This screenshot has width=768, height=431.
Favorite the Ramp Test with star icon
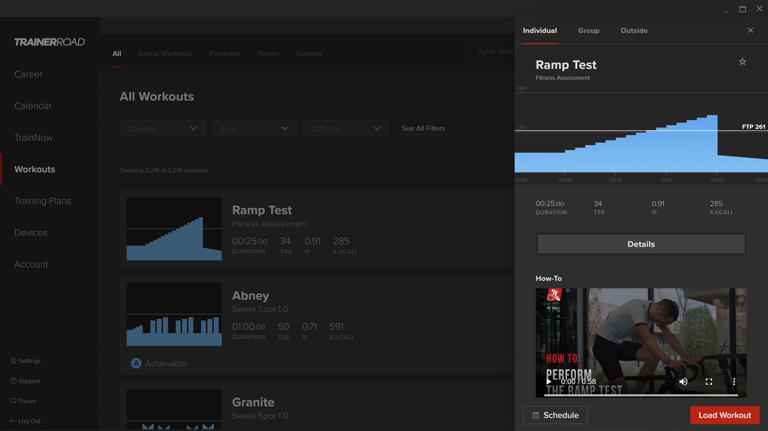tap(743, 62)
